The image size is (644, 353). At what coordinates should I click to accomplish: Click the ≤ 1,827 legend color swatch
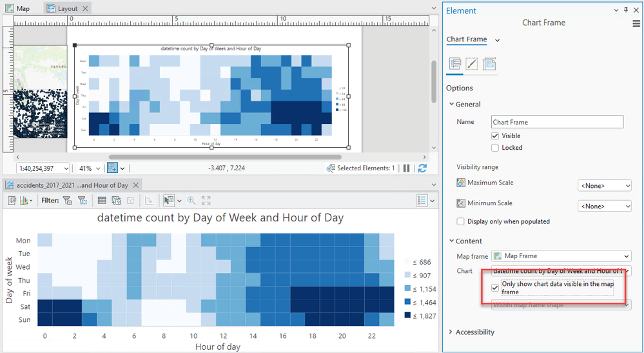pos(407,315)
